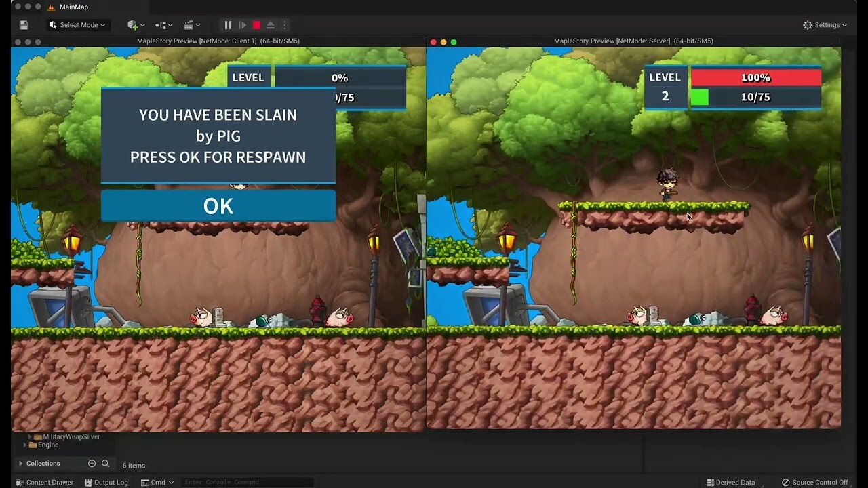
Task: Add a new Collection with the plus icon
Action: (92, 463)
